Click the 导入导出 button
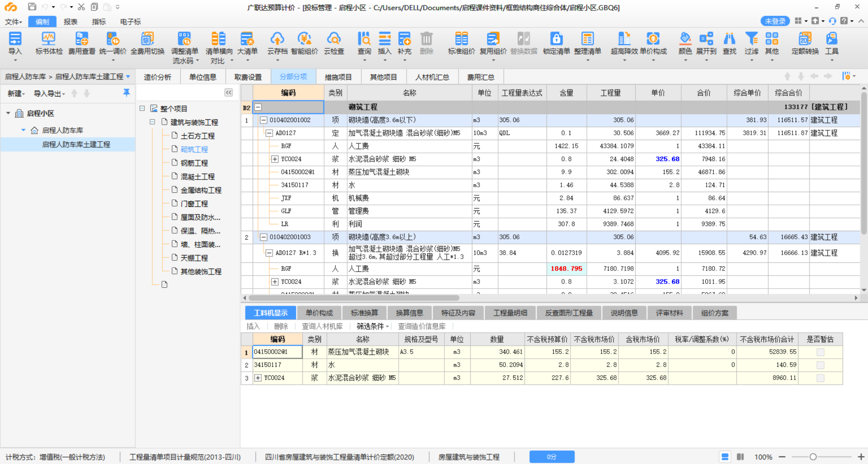 point(49,94)
